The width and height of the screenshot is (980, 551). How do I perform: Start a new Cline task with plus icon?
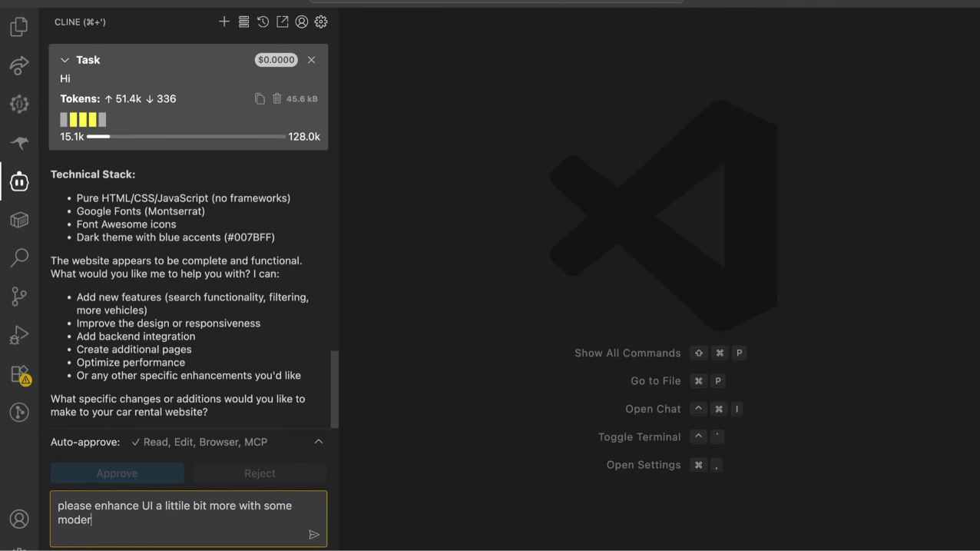[x=224, y=22]
